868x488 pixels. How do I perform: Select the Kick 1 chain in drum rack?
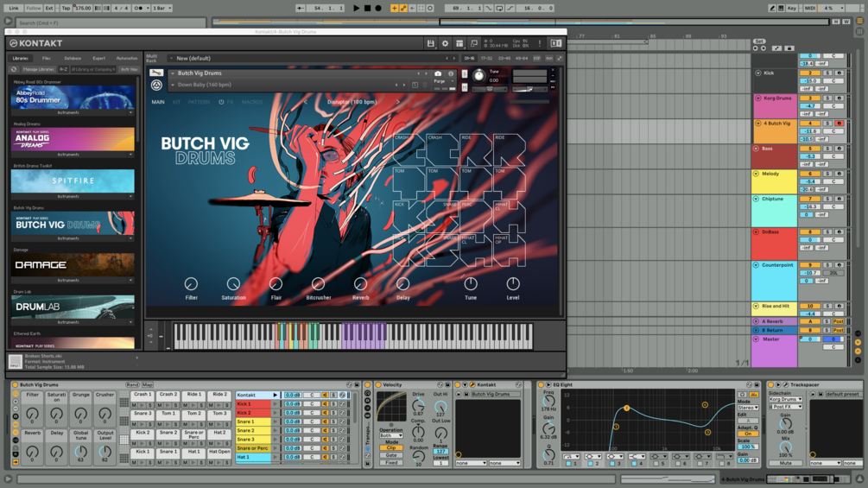(254, 404)
